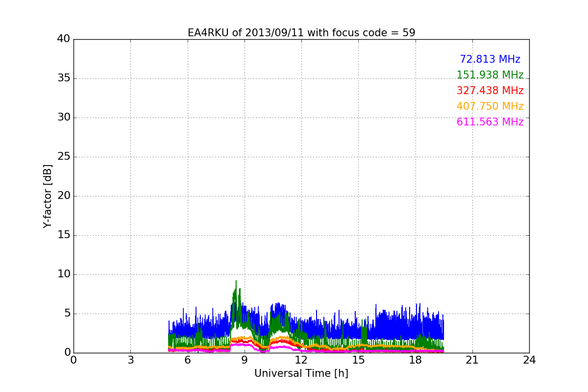
Task: Select the 407.750 MHz legend label
Action: 490,106
